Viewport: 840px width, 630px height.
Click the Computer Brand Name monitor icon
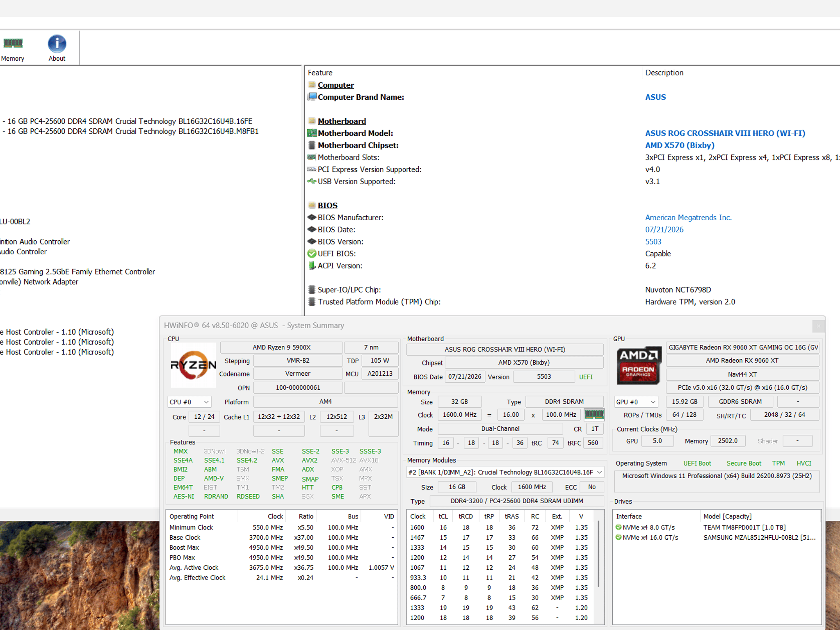312,97
